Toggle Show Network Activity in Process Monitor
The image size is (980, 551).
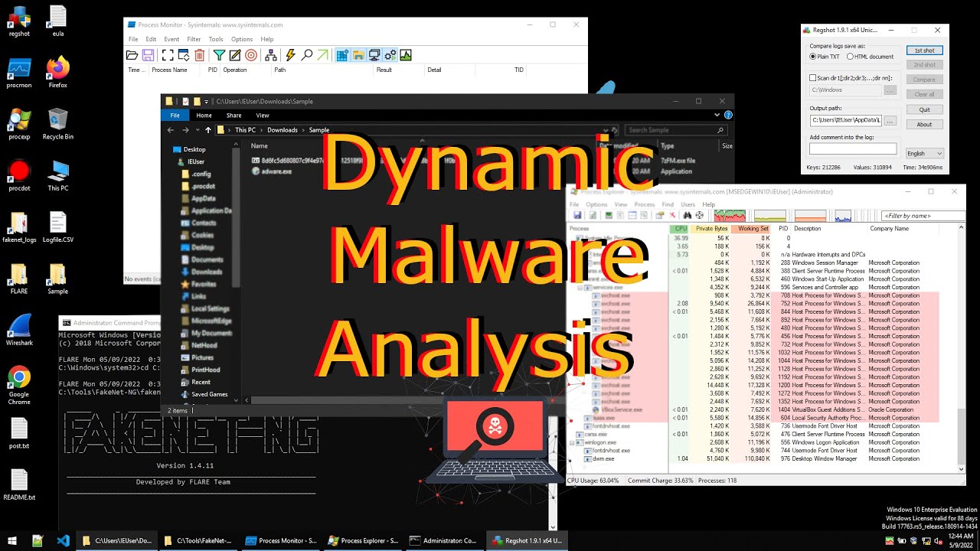374,55
